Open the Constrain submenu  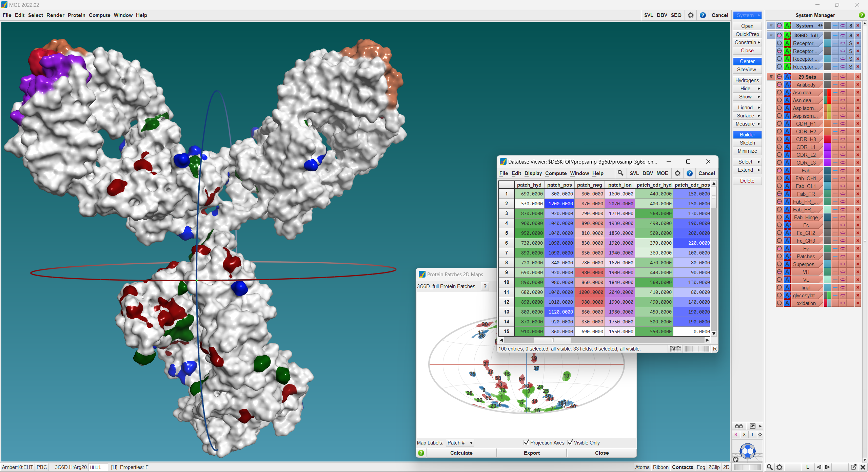click(747, 42)
